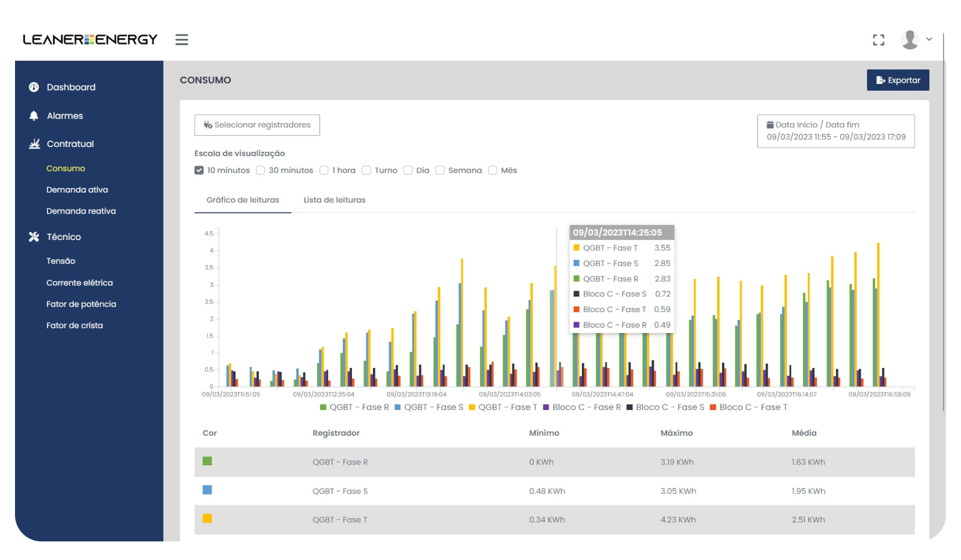
Task: Check the 1 hora checkbox
Action: (x=324, y=170)
